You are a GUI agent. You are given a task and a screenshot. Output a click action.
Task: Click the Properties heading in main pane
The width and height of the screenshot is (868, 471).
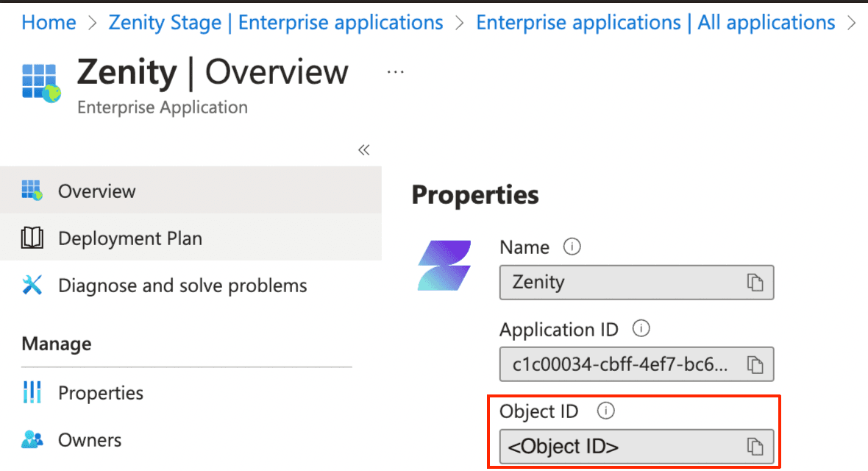(x=475, y=194)
